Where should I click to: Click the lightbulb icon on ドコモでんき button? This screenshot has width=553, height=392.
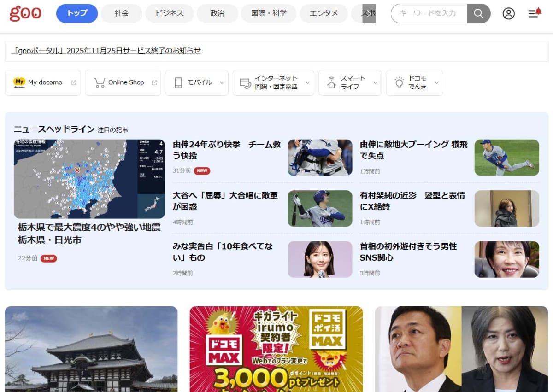pos(400,82)
